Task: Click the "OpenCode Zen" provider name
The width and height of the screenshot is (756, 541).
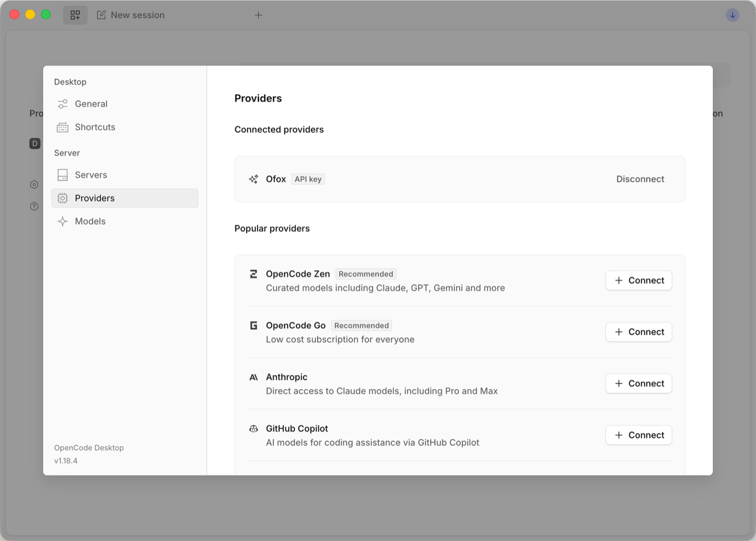Action: (x=298, y=274)
